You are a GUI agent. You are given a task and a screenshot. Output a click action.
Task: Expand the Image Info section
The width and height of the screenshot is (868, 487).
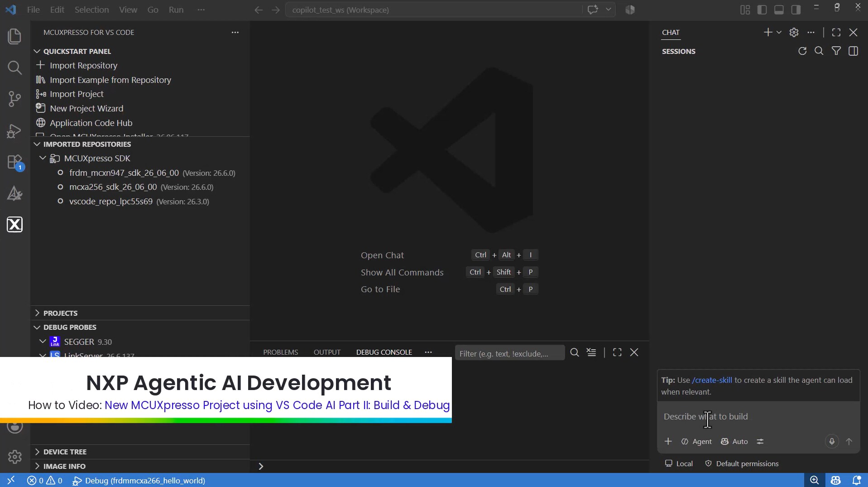[37, 466]
